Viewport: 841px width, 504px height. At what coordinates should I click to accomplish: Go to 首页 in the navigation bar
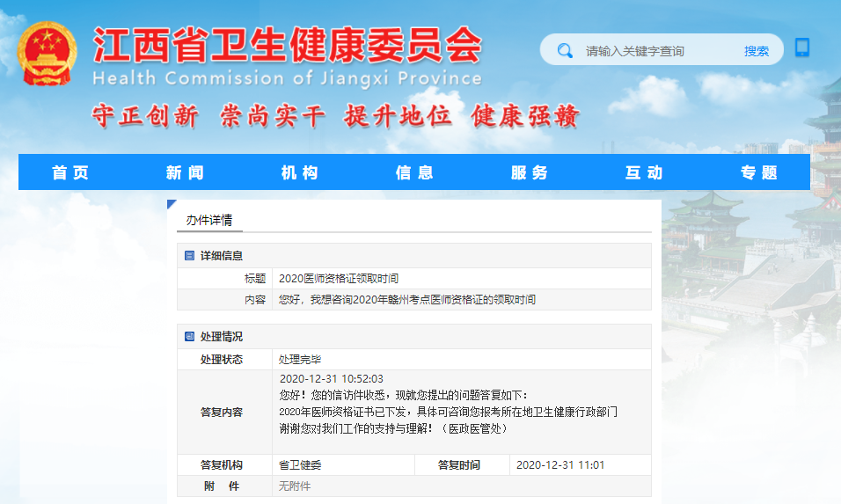pos(70,172)
